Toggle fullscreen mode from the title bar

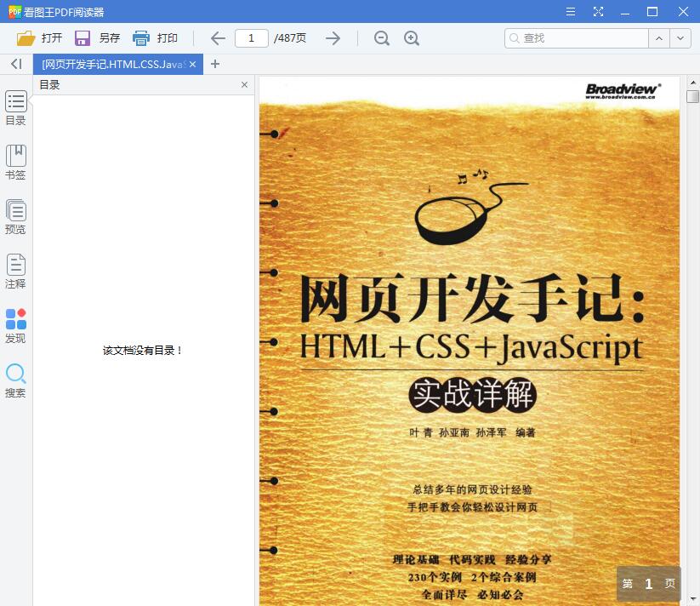pyautogui.click(x=598, y=11)
